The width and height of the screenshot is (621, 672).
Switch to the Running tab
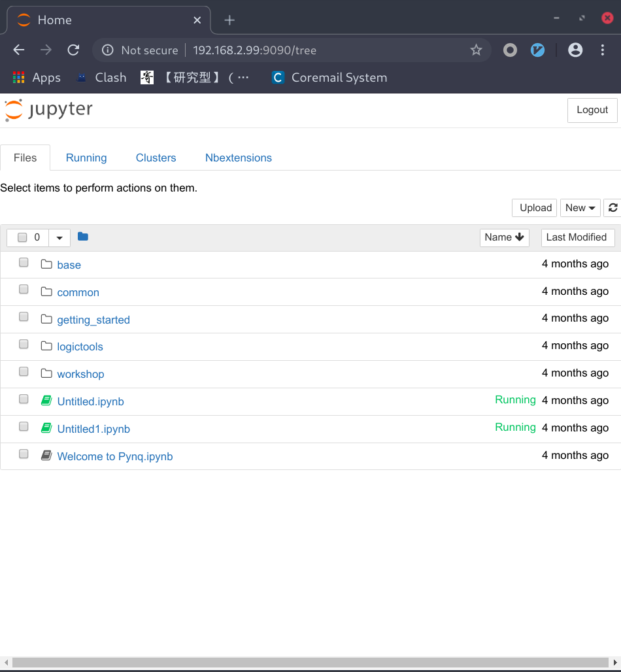pyautogui.click(x=86, y=158)
